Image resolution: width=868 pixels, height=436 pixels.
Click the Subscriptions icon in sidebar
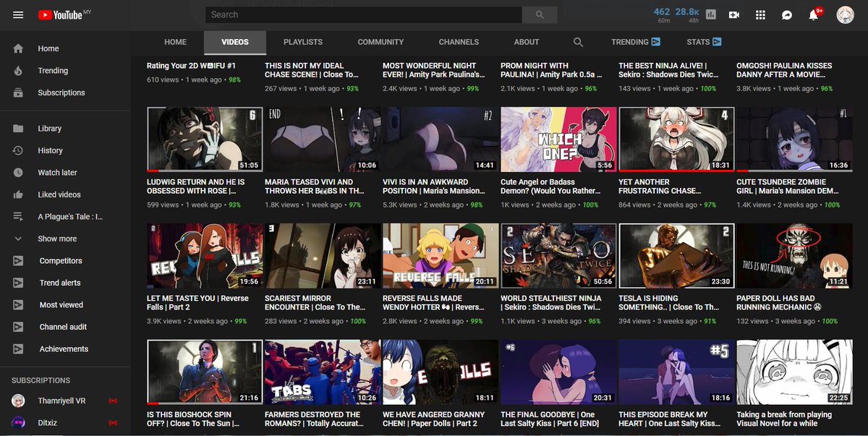coord(18,93)
